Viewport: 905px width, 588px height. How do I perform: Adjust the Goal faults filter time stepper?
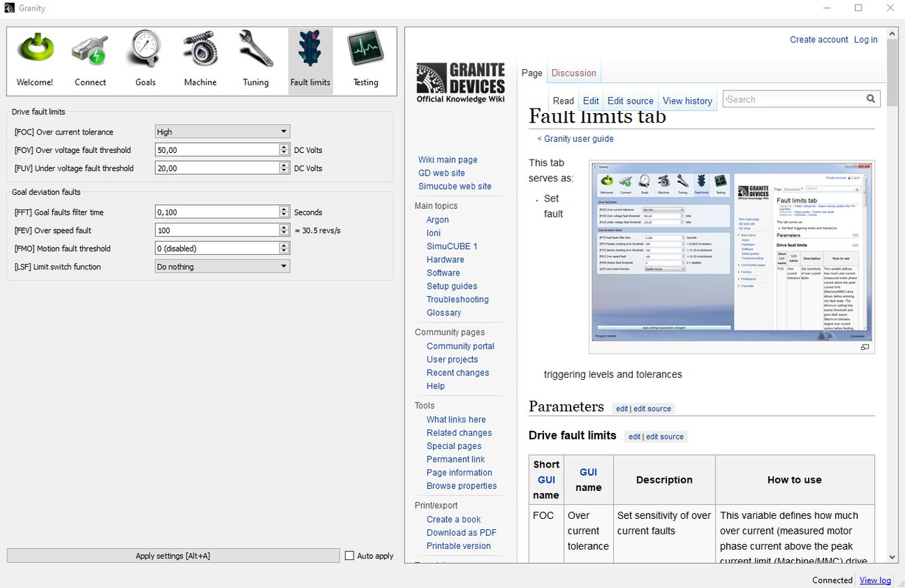coord(285,212)
